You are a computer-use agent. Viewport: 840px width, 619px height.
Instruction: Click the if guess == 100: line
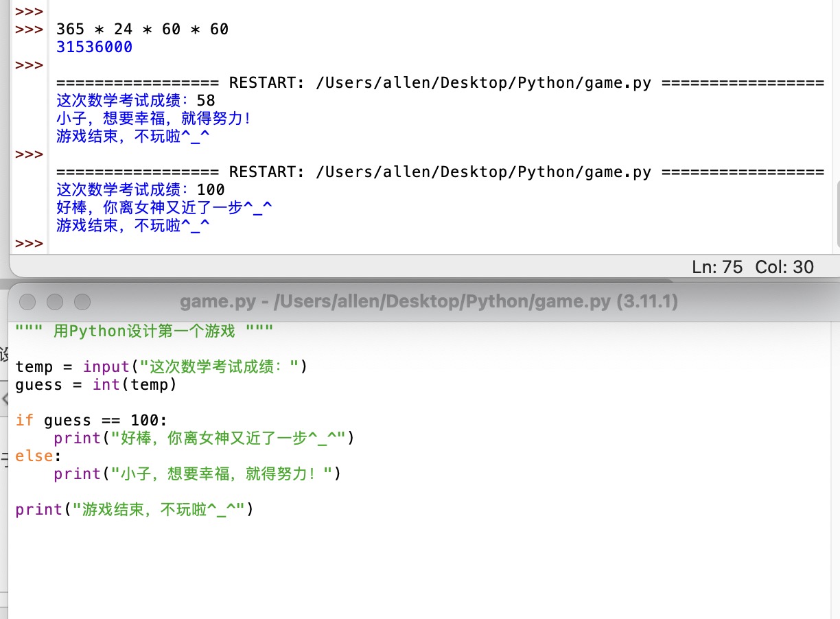[x=91, y=420]
